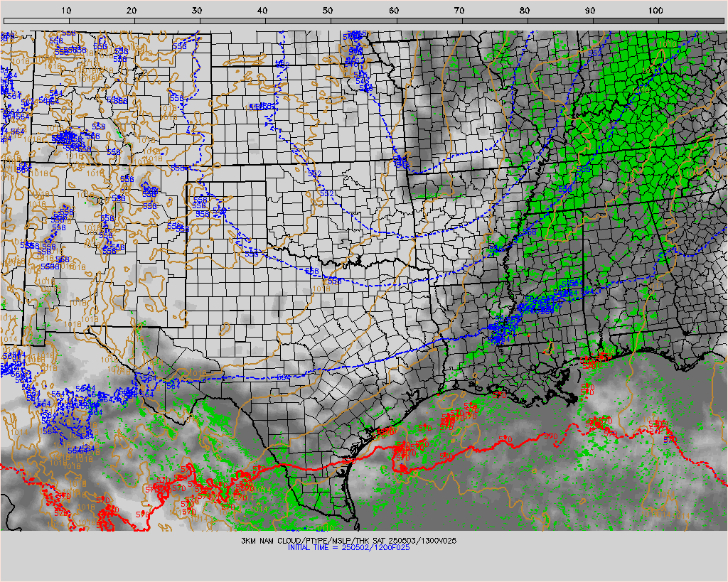Click the "100" label on the cloud scale
Screen dimensions: 728x582
coord(655,11)
